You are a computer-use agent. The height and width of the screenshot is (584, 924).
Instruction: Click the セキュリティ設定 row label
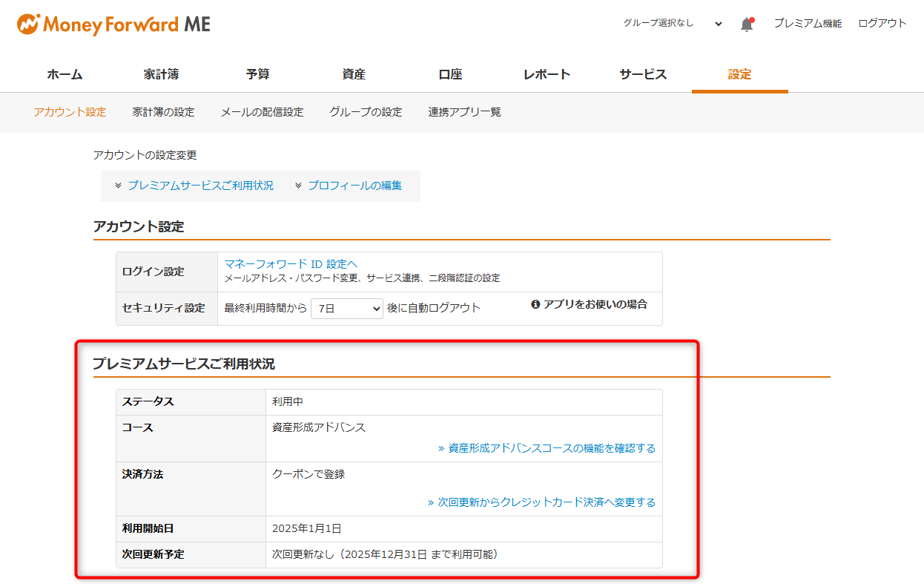pyautogui.click(x=164, y=308)
